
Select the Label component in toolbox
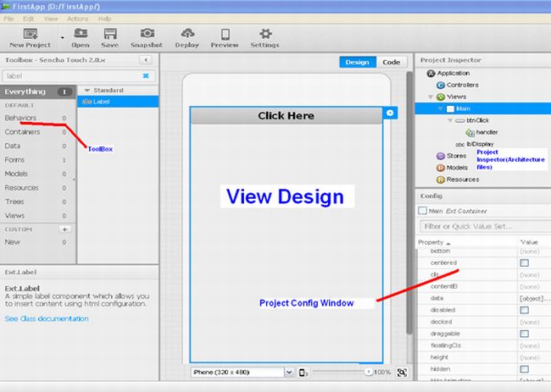tap(118, 102)
